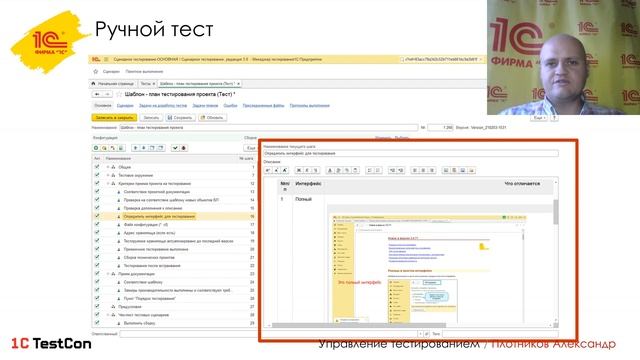Center description text
Image resolution: width=640 pixels, height=360 pixels.
(x=423, y=170)
